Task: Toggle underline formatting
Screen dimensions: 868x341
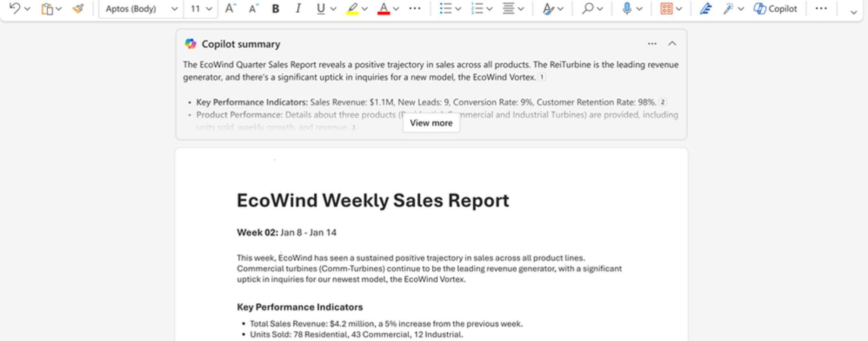Action: click(x=321, y=8)
